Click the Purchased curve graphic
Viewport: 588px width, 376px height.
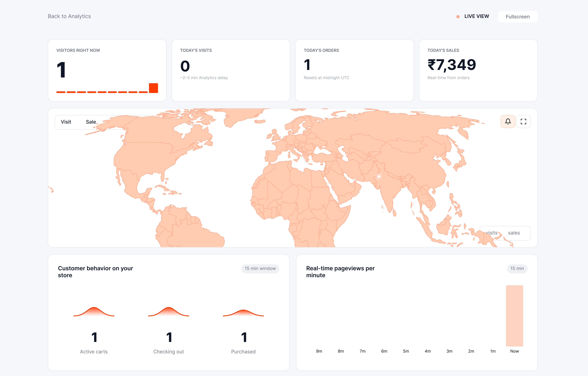(x=243, y=313)
